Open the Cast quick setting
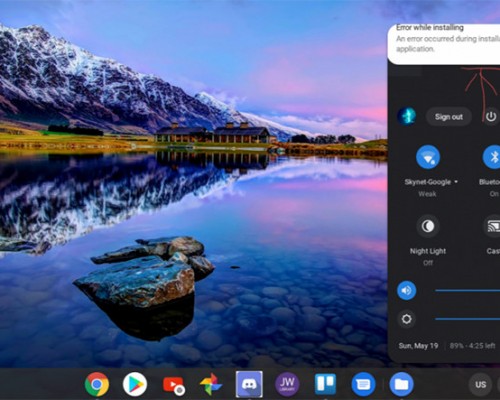This screenshot has width=500, height=400. (x=493, y=226)
